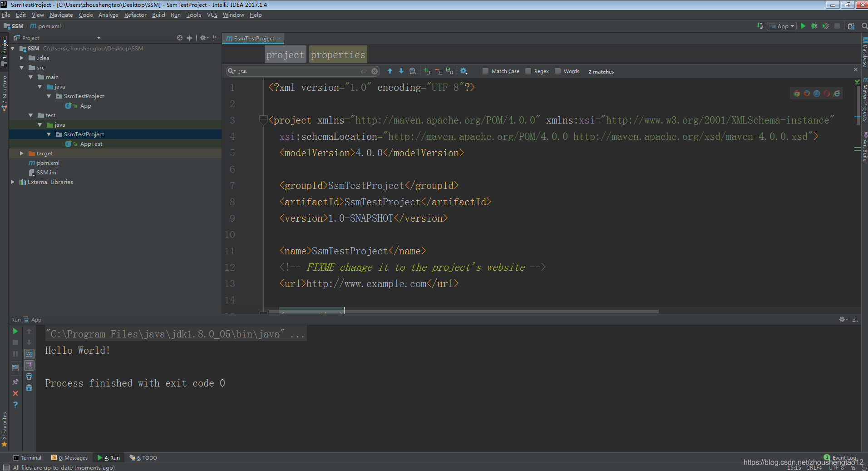Clear all console output with trash icon

pyautogui.click(x=29, y=388)
